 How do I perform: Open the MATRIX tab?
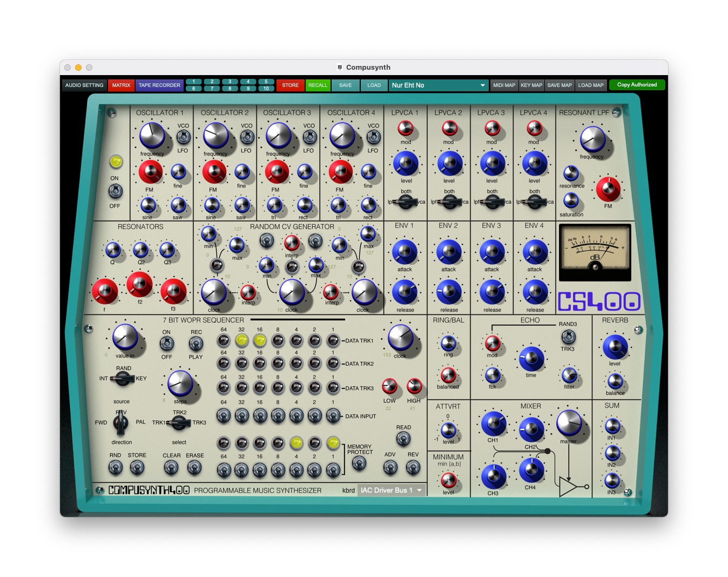121,85
